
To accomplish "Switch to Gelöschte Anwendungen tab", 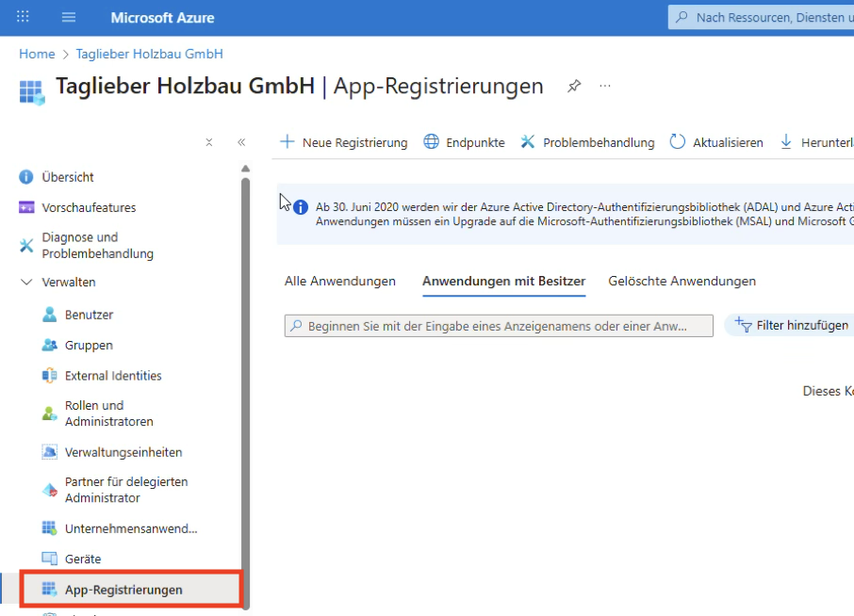I will coord(682,281).
